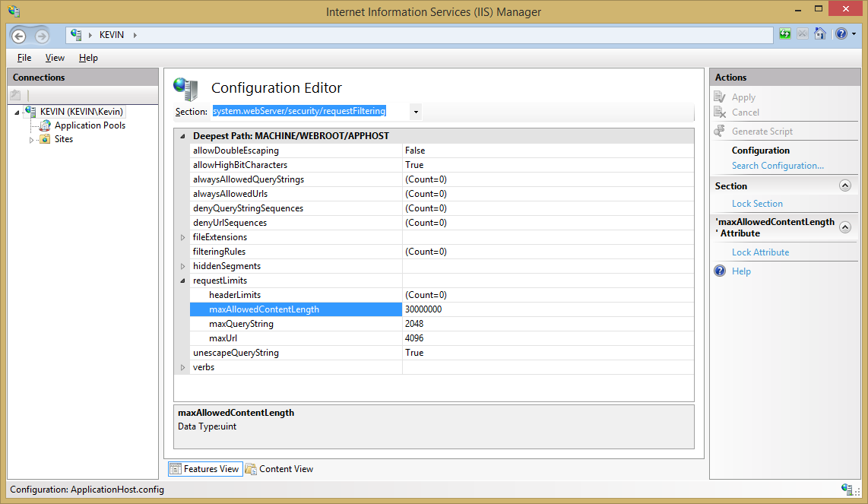This screenshot has width=868, height=504.
Task: Click the Lock Section link
Action: [757, 204]
